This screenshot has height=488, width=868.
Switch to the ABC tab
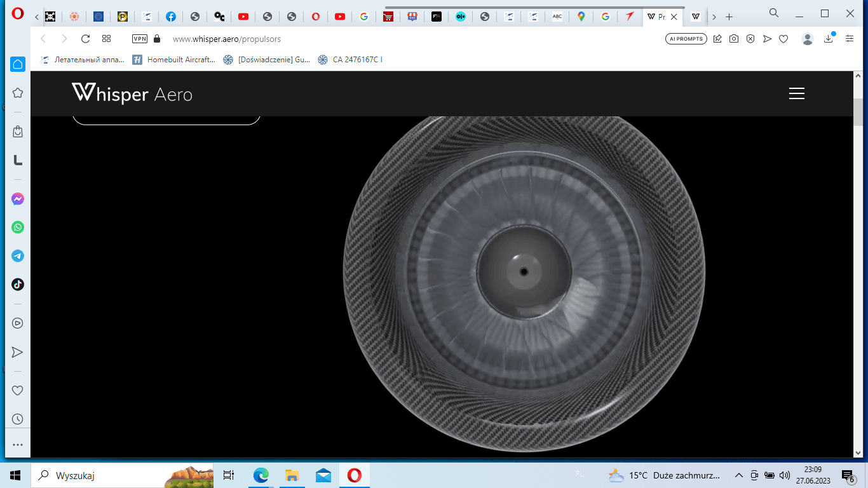click(x=557, y=17)
